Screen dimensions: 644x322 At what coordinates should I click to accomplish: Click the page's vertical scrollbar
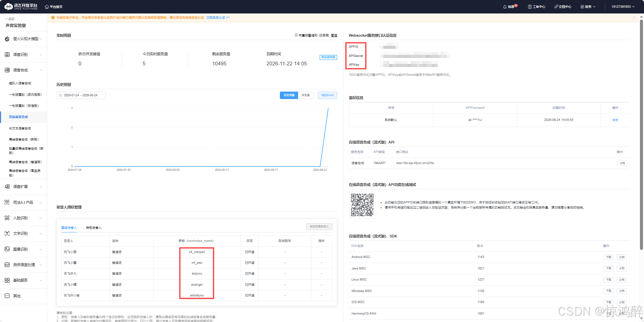click(x=642, y=135)
